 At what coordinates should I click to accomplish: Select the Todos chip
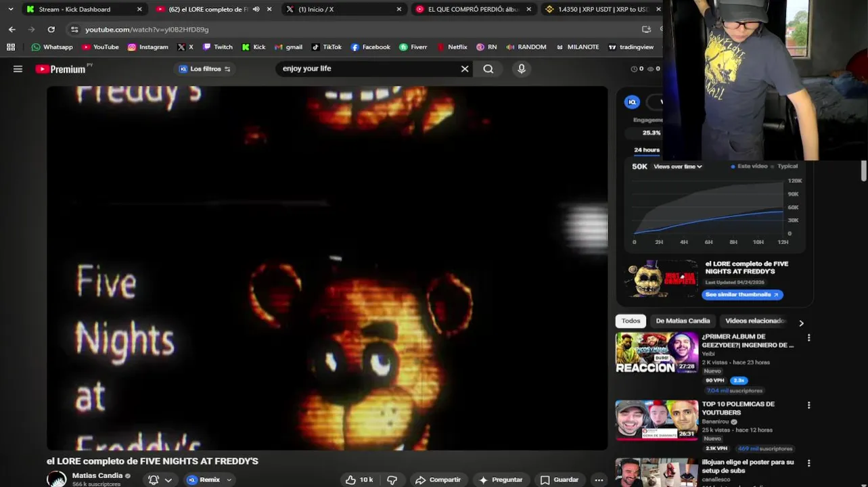[x=631, y=321]
